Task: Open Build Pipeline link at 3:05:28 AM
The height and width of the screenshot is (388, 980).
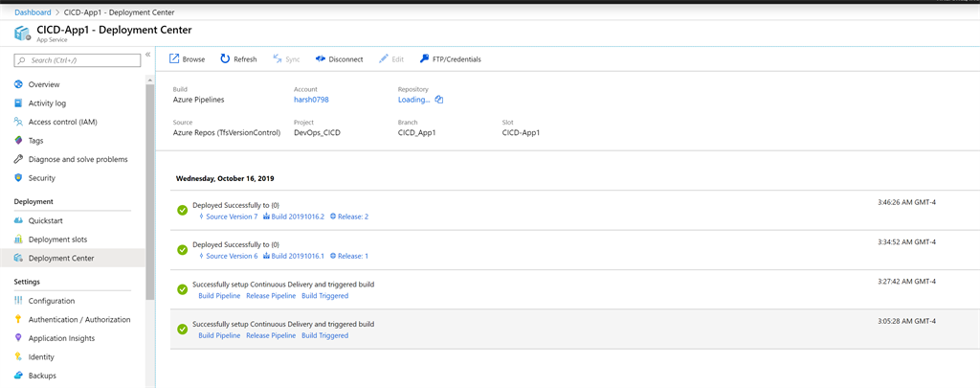Action: click(219, 336)
